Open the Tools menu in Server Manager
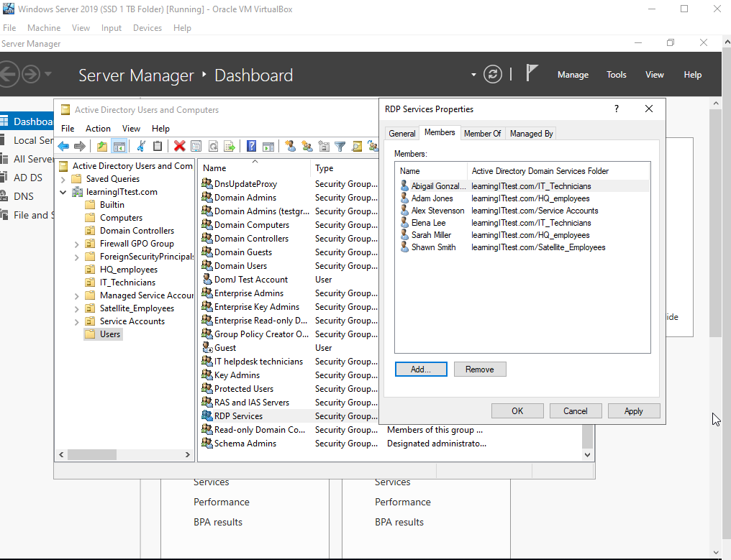Viewport: 731px width, 560px height. click(x=616, y=74)
